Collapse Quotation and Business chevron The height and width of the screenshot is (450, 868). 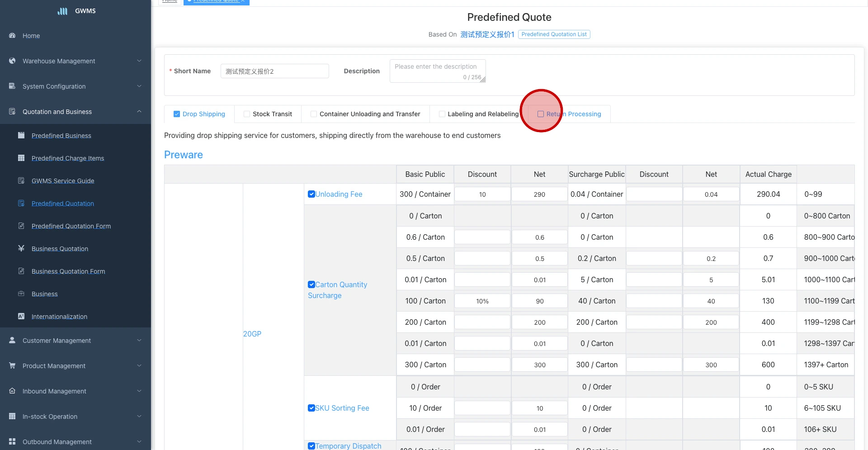point(139,111)
